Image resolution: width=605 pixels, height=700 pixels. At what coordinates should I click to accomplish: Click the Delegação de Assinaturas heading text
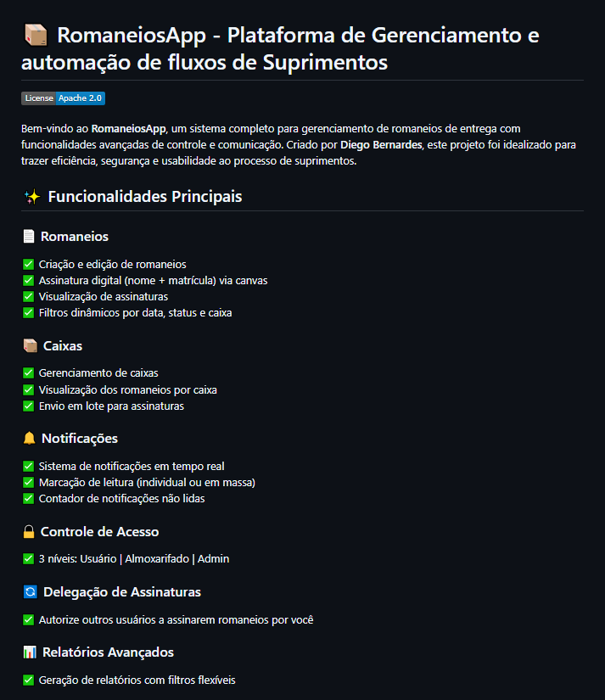tap(121, 592)
